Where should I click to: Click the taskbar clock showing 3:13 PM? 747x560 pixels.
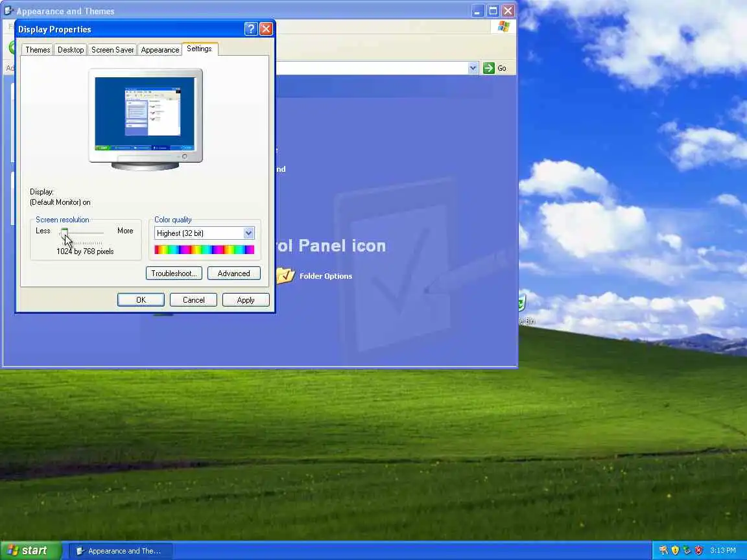[x=723, y=550]
